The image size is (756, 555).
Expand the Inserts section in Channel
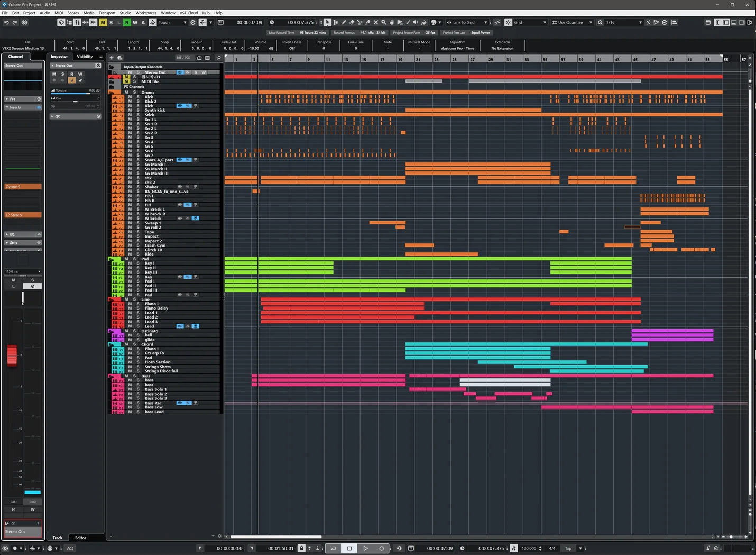point(15,107)
